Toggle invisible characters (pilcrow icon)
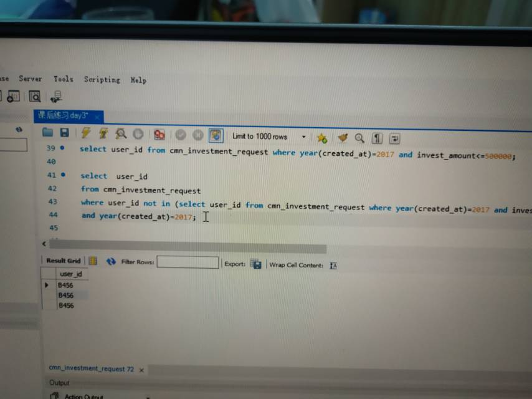 coord(377,138)
